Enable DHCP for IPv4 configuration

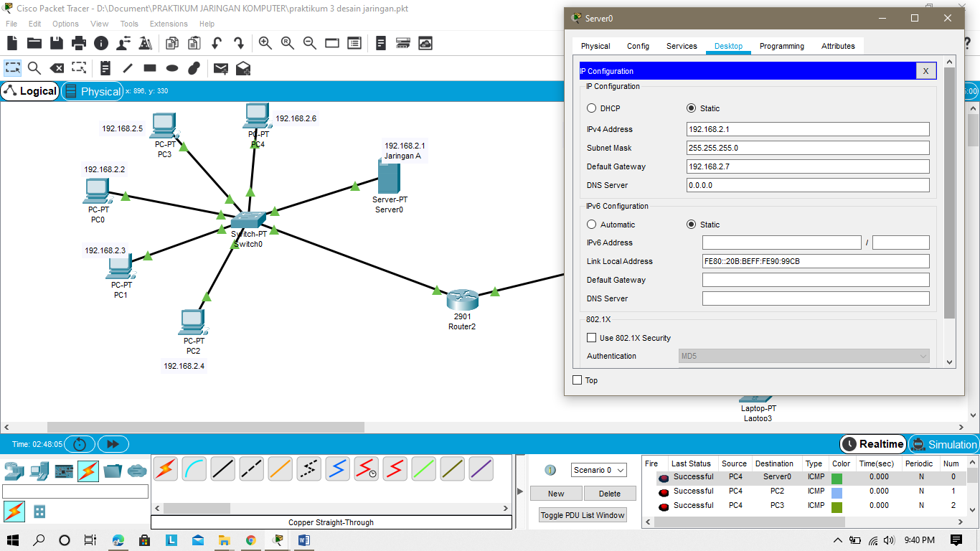pos(591,108)
